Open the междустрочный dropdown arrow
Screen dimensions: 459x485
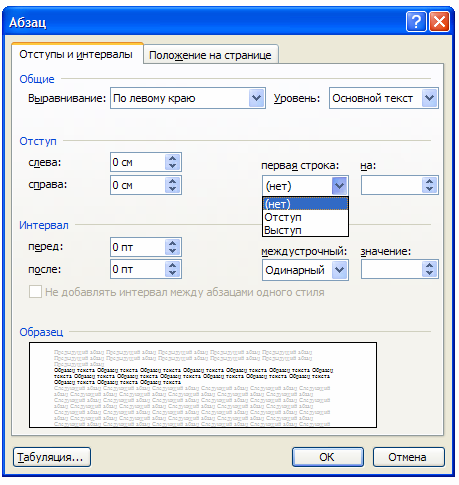click(x=339, y=270)
